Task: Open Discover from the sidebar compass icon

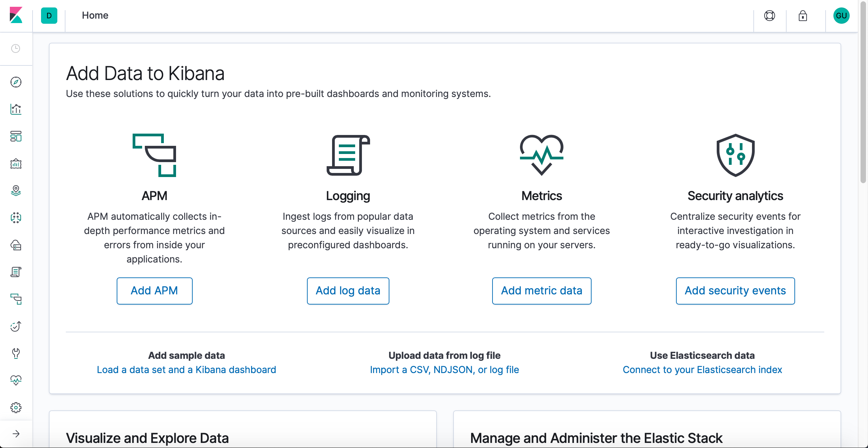Action: click(x=16, y=82)
